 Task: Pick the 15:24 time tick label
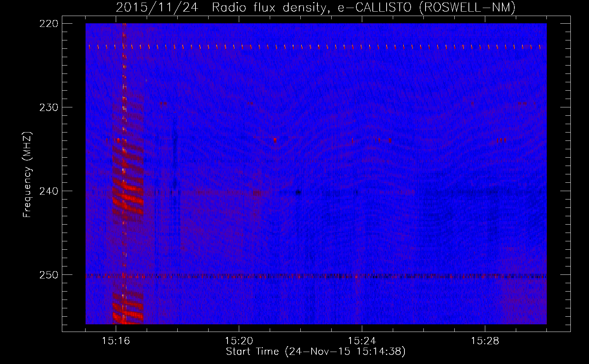point(362,341)
